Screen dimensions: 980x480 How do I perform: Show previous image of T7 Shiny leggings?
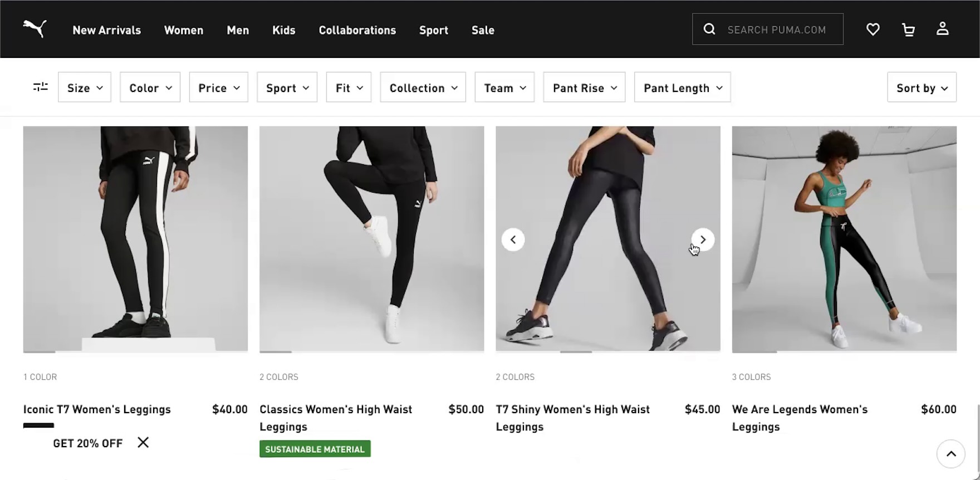513,239
